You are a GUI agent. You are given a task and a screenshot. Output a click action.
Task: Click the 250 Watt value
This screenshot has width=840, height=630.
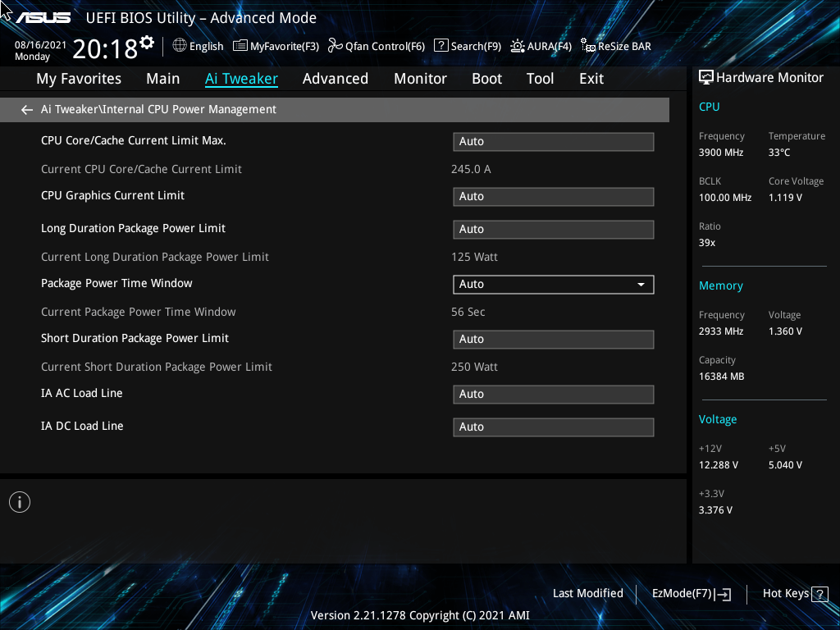click(474, 367)
